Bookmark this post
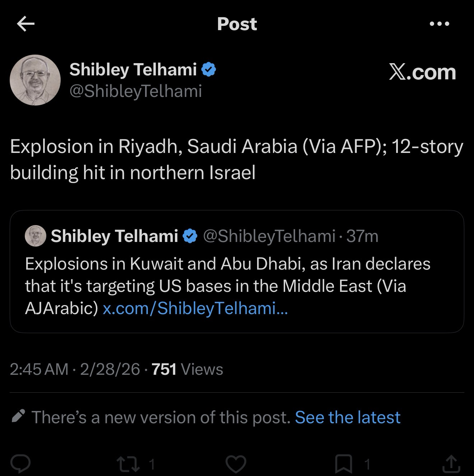 344,464
